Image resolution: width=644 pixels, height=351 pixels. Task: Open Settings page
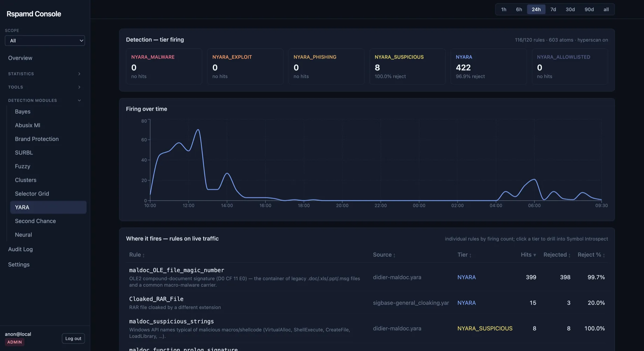click(x=45, y=265)
